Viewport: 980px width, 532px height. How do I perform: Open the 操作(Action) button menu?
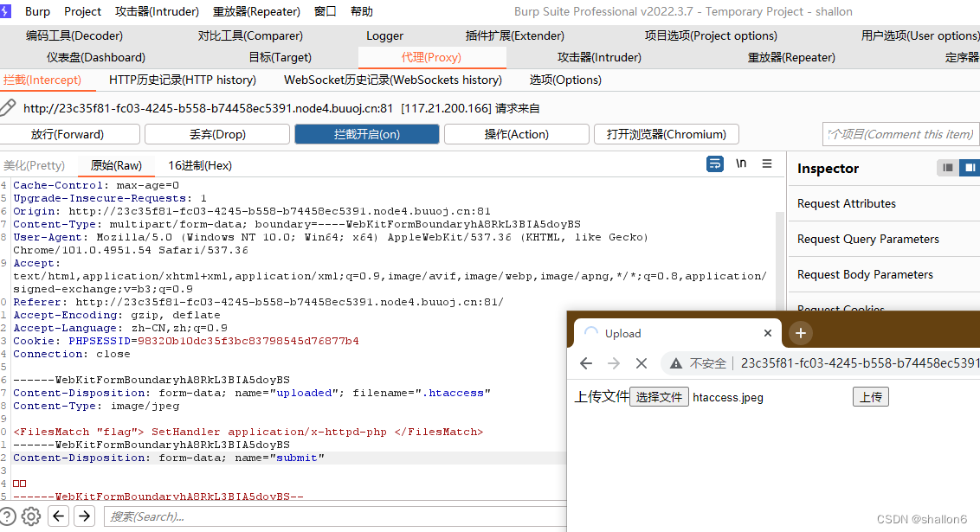[x=516, y=134]
